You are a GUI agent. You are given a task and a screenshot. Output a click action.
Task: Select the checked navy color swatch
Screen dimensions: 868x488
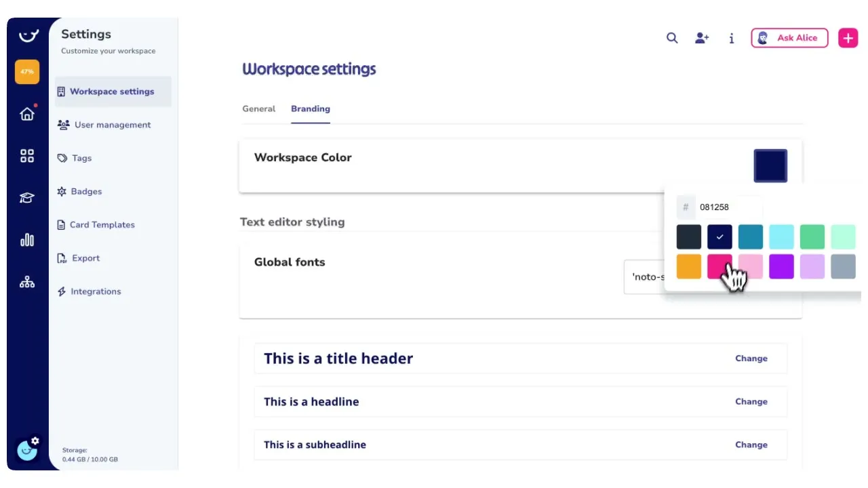pos(720,237)
